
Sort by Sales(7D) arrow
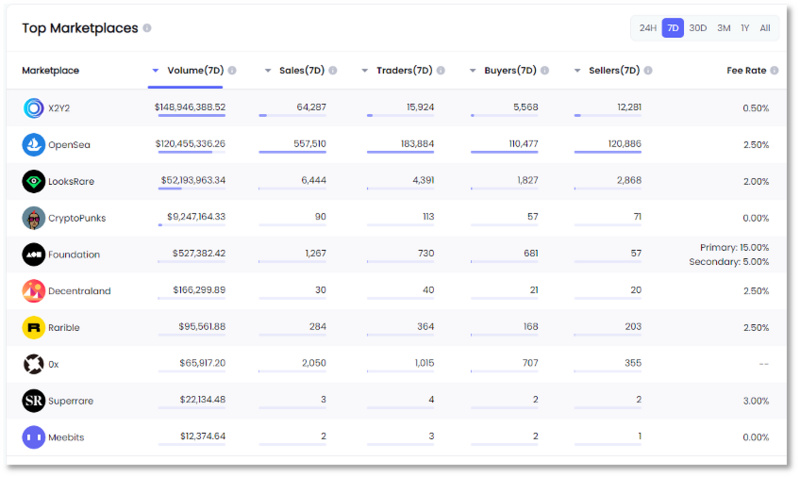(x=268, y=70)
